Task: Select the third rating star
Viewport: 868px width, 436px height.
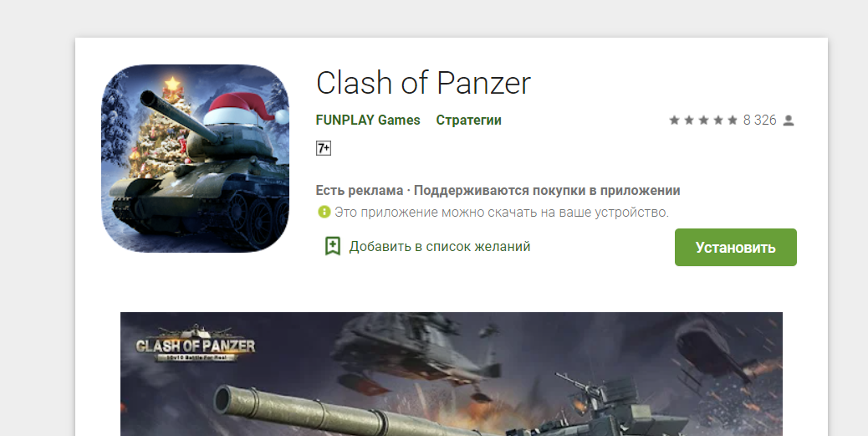Action: point(703,121)
